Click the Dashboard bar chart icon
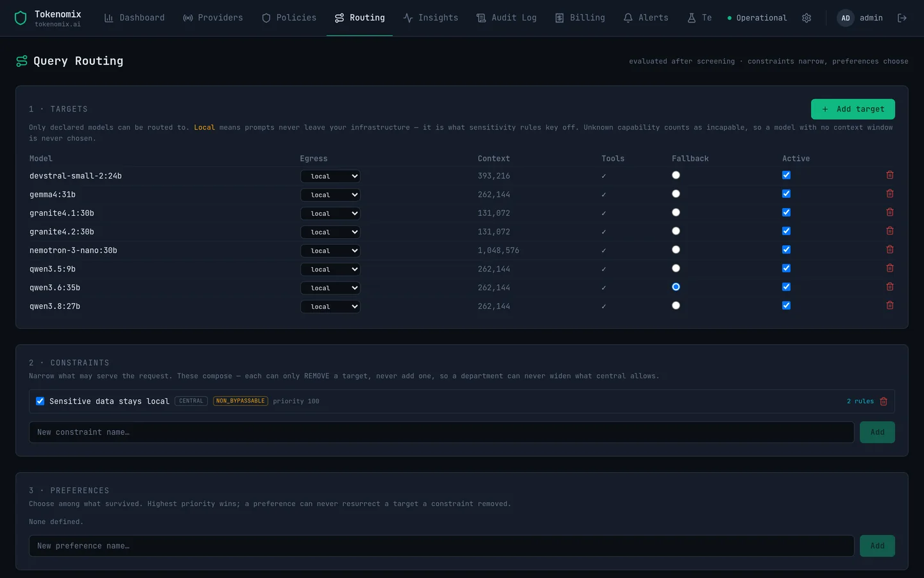The image size is (924, 578). pyautogui.click(x=109, y=18)
